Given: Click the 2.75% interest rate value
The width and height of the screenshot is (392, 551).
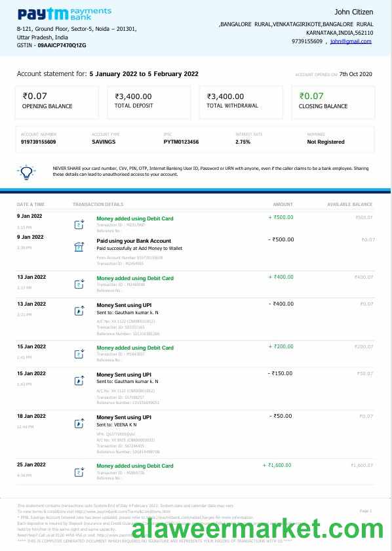Looking at the screenshot, I should point(243,142).
